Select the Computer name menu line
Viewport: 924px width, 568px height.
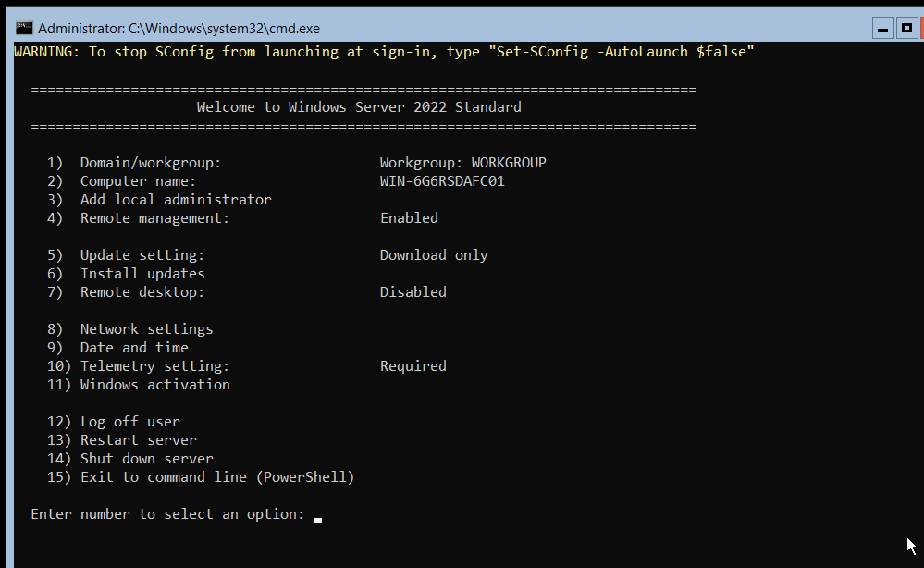pyautogui.click(x=138, y=181)
